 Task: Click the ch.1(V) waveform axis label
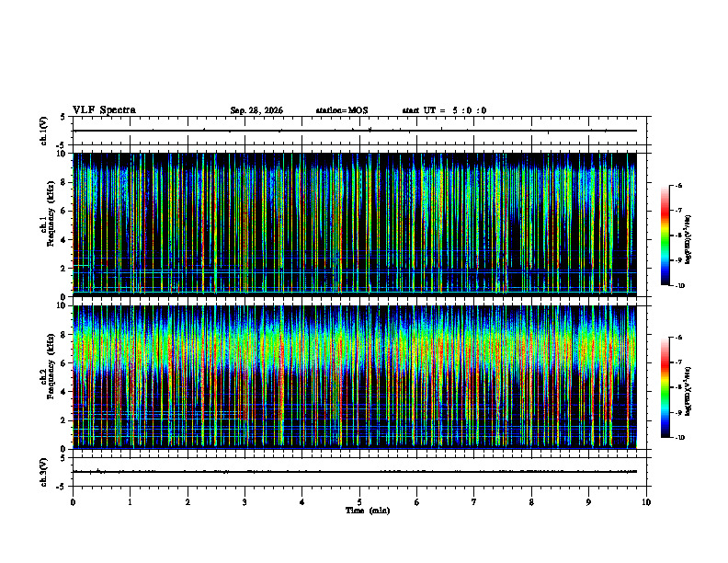pos(44,131)
